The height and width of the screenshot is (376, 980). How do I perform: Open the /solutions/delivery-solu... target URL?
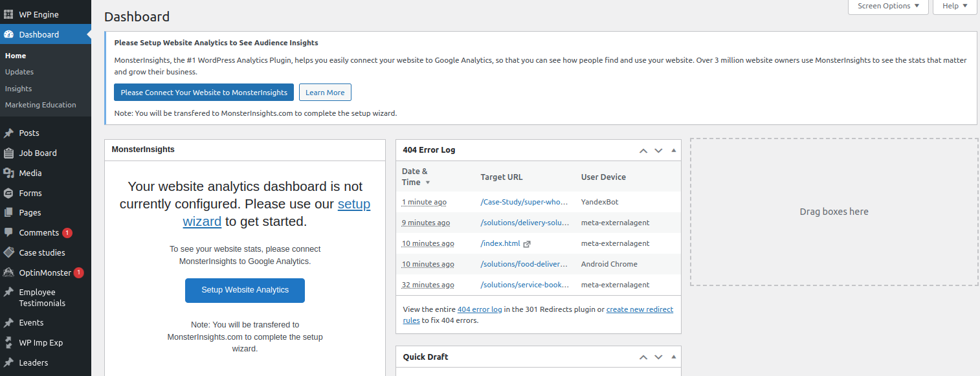[524, 223]
